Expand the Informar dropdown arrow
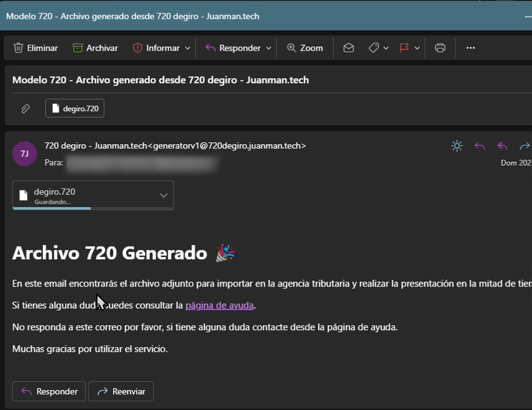Image resolution: width=532 pixels, height=410 pixels. (x=187, y=48)
